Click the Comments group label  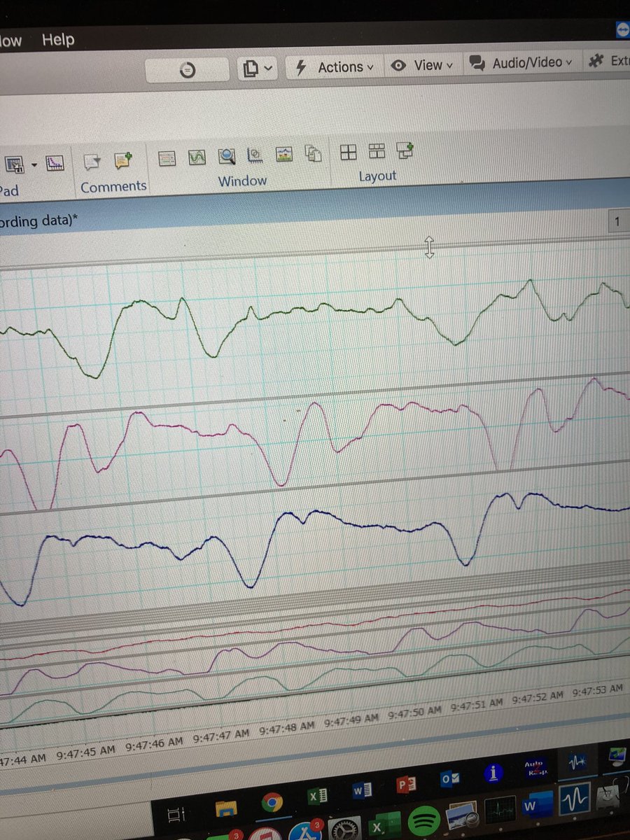(x=113, y=186)
